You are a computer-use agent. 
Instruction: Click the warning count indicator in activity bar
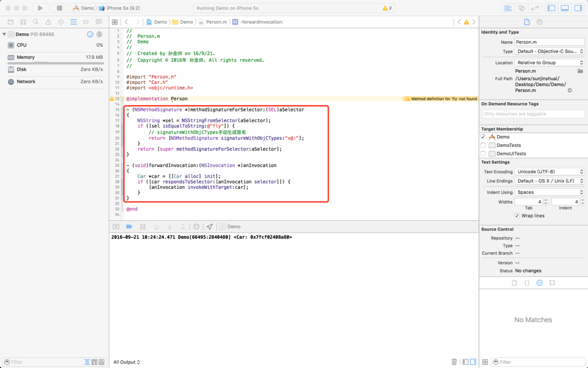(387, 8)
